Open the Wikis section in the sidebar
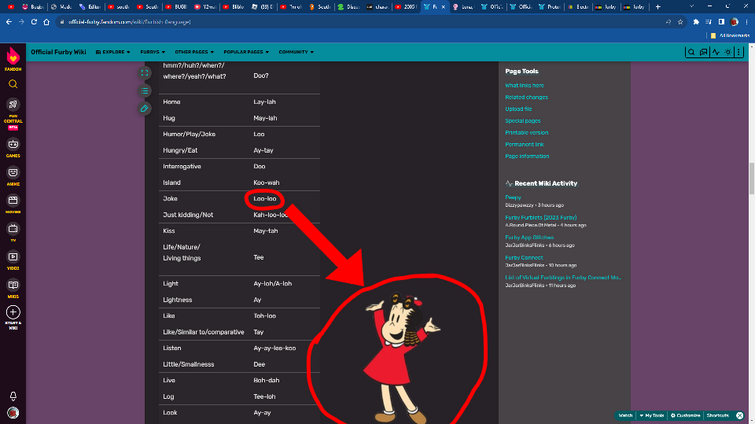755x424 pixels. coord(13,288)
